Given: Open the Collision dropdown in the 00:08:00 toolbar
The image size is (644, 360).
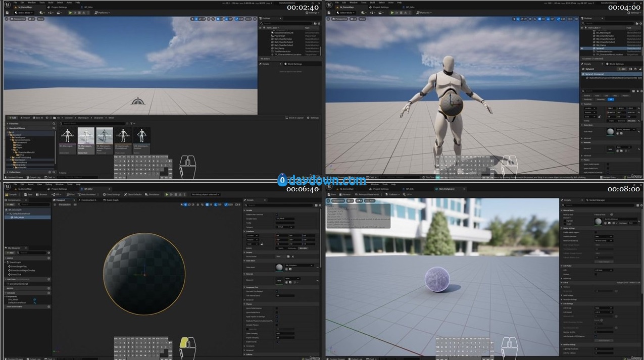Looking at the screenshot, I should pyautogui.click(x=392, y=194).
